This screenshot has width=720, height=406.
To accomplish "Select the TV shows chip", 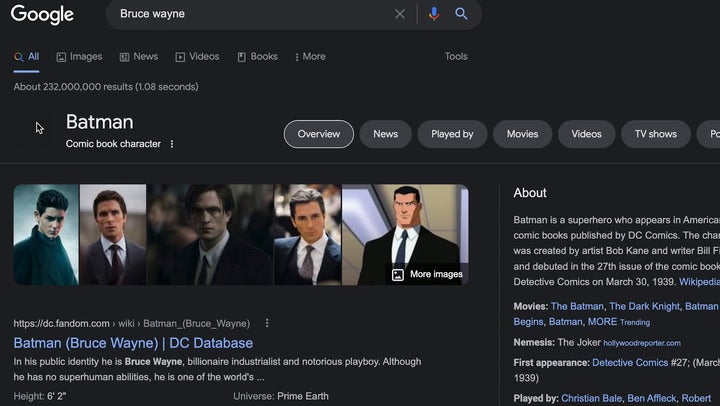I will 655,134.
